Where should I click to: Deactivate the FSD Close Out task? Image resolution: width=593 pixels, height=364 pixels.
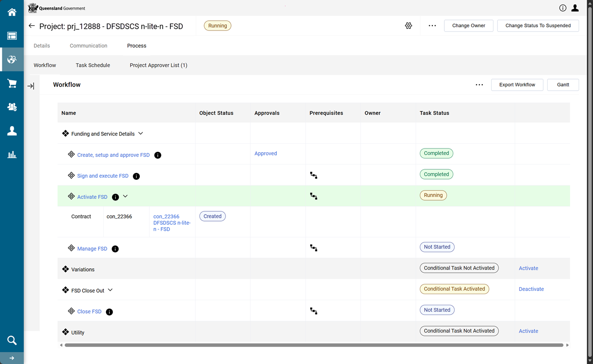click(x=531, y=289)
